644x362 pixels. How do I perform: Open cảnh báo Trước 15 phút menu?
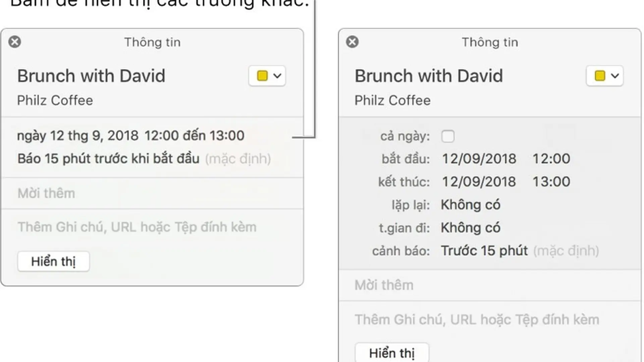click(484, 251)
